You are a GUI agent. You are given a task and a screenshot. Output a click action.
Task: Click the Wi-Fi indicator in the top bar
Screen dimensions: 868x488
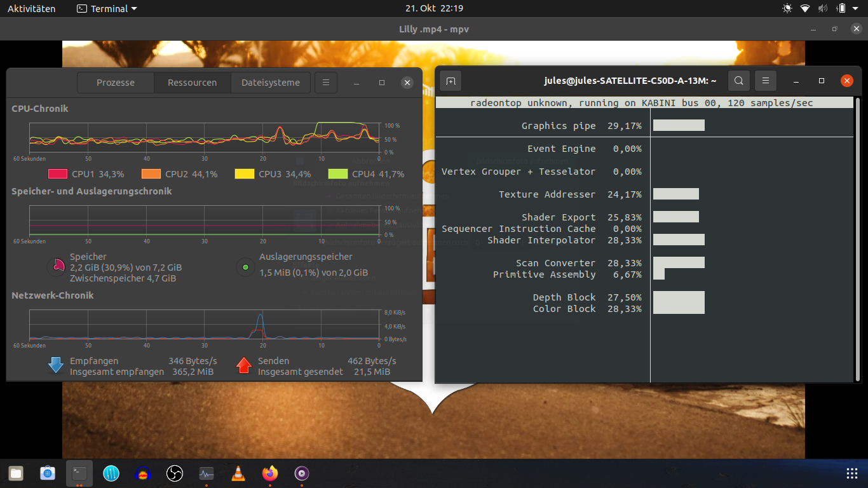pos(805,8)
